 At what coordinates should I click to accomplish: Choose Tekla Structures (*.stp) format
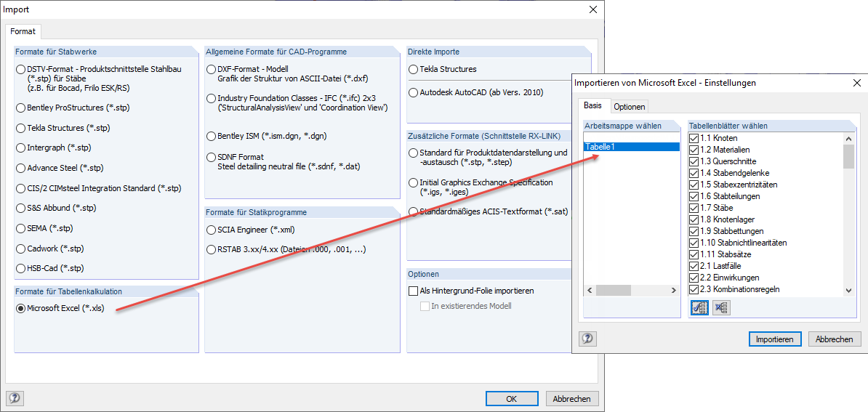pos(21,128)
